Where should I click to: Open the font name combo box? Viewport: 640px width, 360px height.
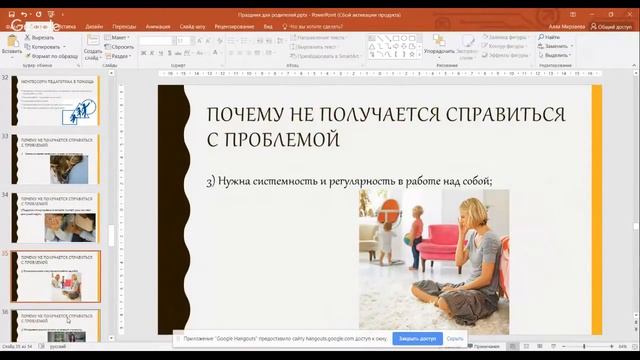(x=157, y=41)
